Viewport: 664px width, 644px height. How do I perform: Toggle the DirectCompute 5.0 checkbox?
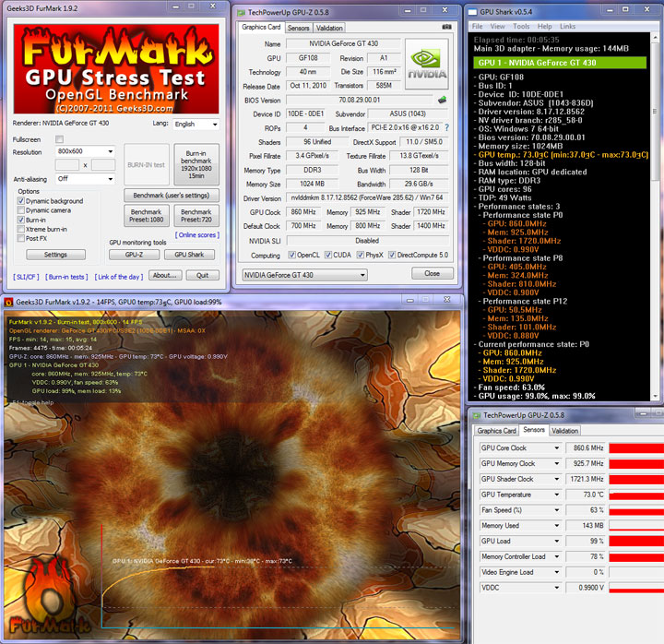[x=392, y=255]
